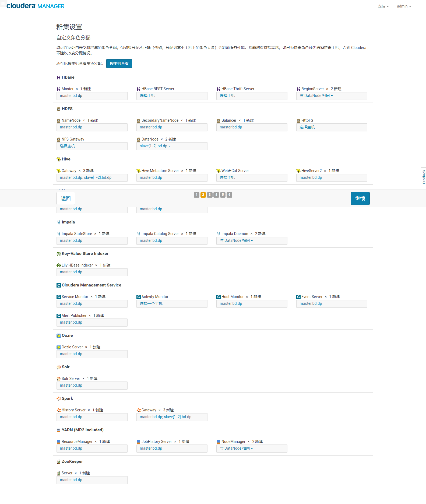Change Balancer host assignment
This screenshot has height=504, width=426.
pos(252,127)
